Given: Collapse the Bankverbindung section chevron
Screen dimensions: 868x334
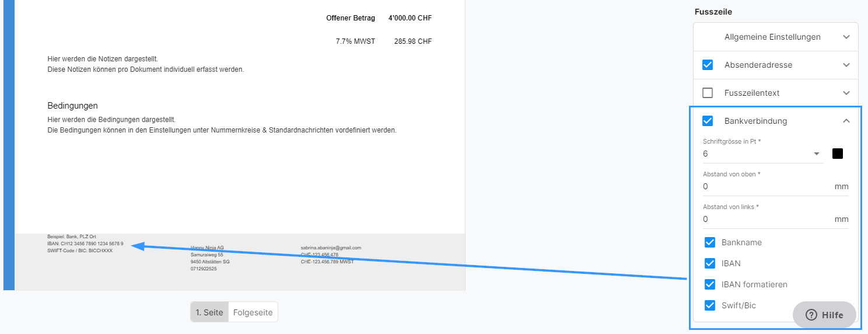Looking at the screenshot, I should (846, 121).
